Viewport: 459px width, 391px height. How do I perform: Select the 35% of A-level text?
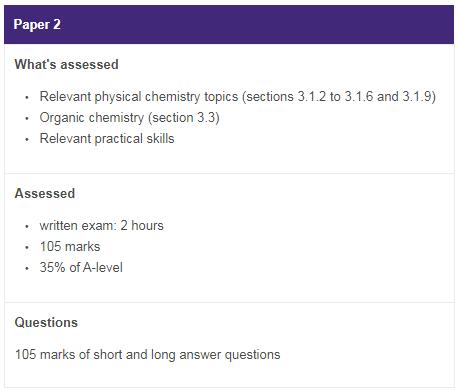(81, 267)
